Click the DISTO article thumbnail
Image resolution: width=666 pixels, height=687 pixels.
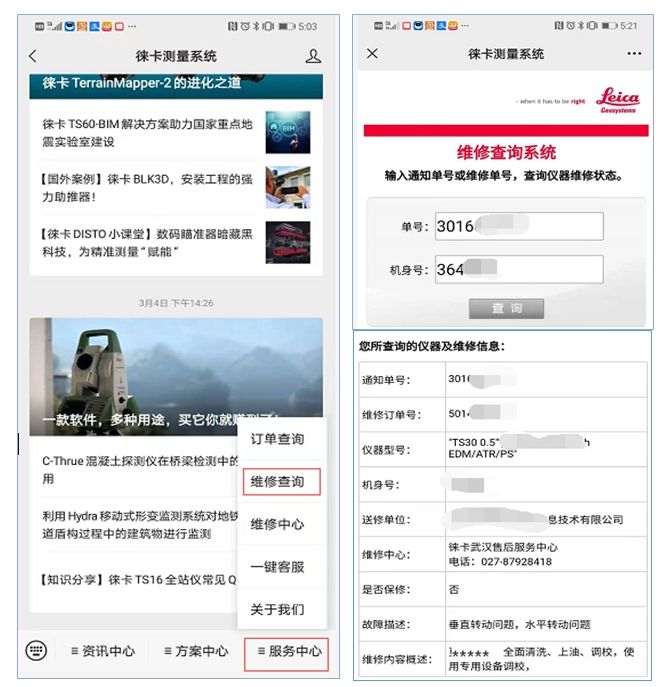288,242
